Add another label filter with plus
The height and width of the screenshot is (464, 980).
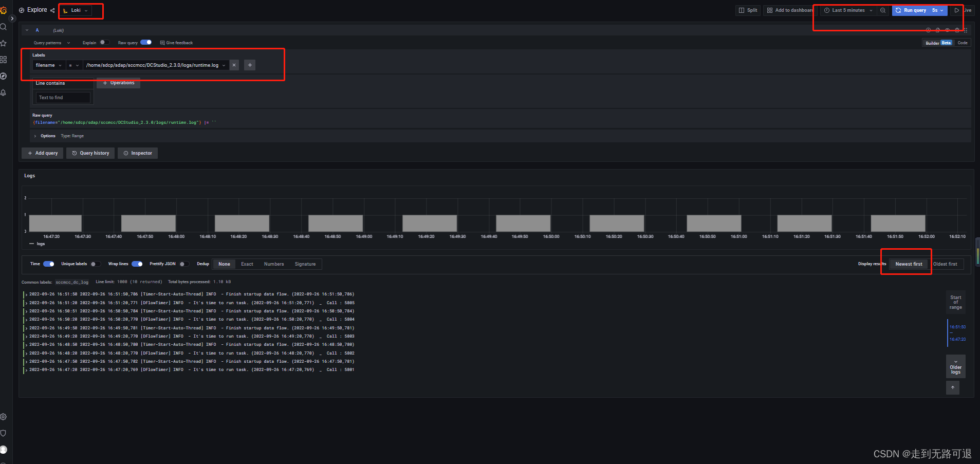[250, 65]
